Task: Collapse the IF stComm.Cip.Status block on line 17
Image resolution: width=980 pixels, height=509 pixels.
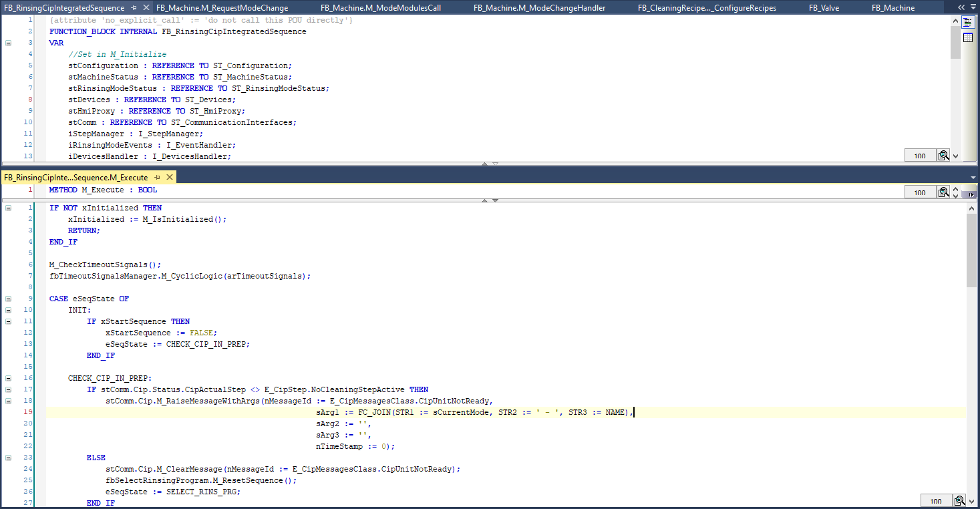Action: (9, 389)
